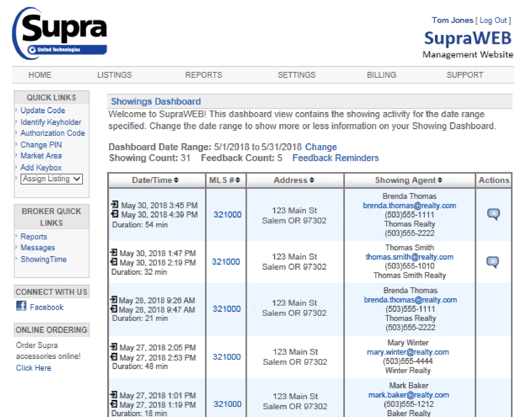Click entry icon beside May 30, 2018 1:47 PM
The width and height of the screenshot is (532, 417).
point(114,252)
